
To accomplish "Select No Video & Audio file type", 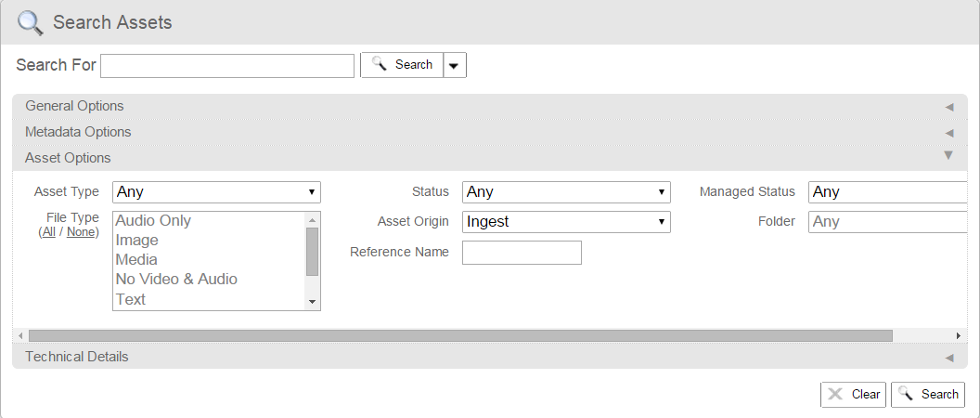I will [176, 279].
